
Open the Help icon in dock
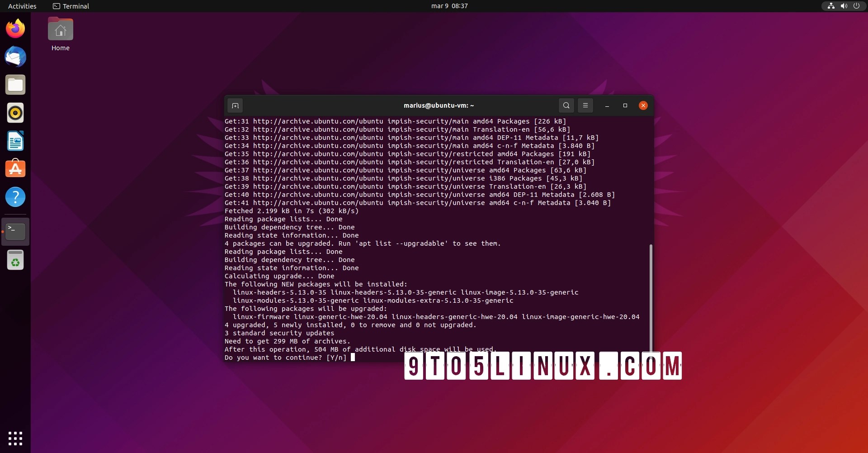click(x=15, y=197)
